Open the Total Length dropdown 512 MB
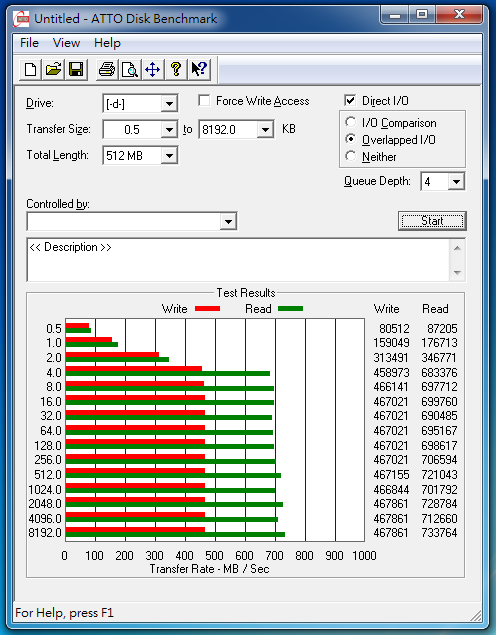Image resolution: width=496 pixels, height=635 pixels. [169, 156]
